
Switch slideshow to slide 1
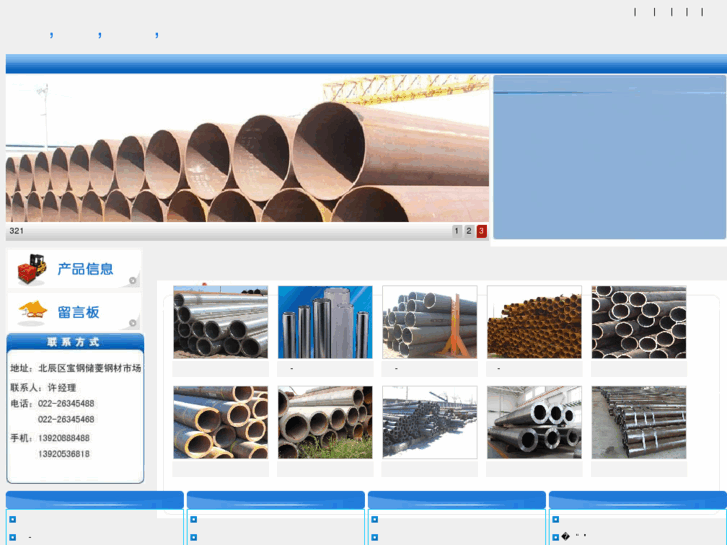click(457, 231)
